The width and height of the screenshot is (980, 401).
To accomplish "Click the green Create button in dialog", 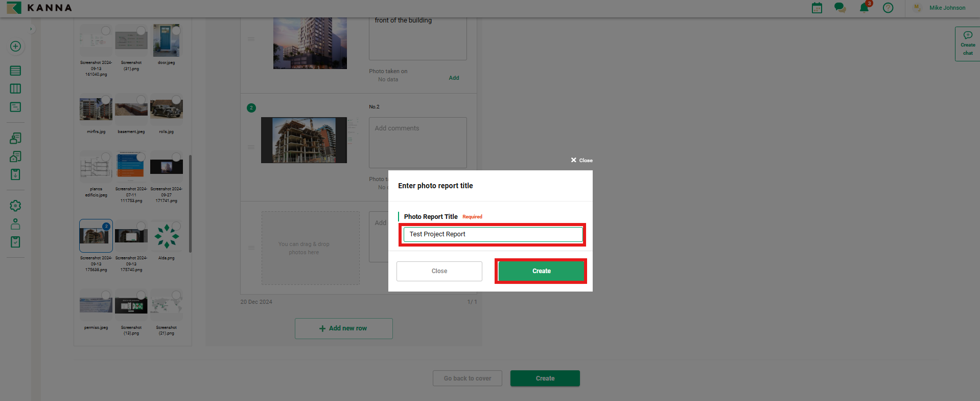I will point(541,271).
